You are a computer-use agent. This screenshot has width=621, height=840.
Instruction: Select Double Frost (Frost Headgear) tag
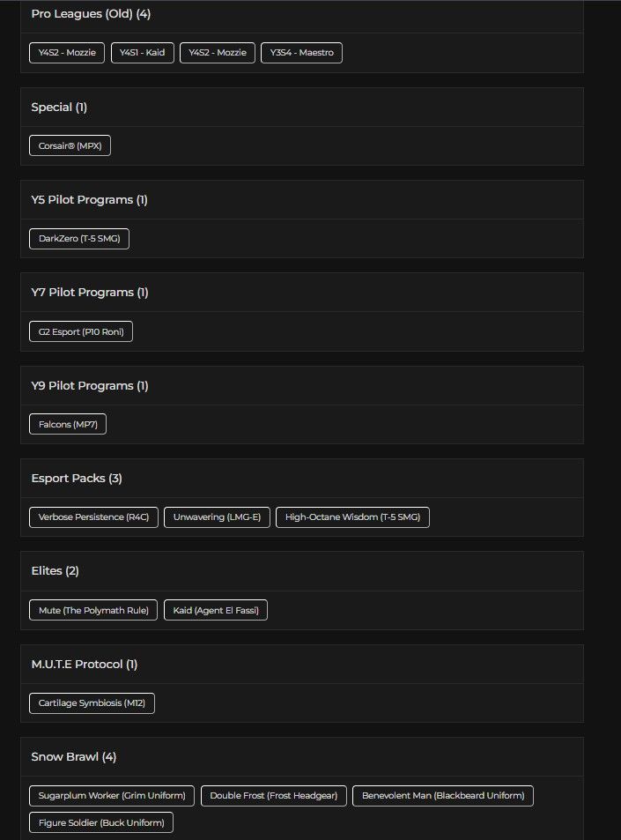click(274, 796)
